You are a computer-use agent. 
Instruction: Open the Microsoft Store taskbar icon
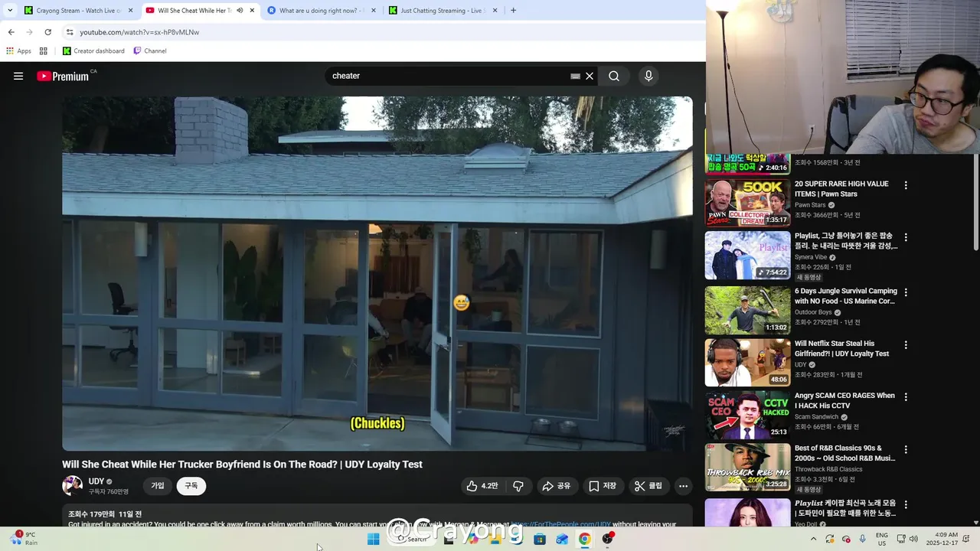click(x=540, y=539)
